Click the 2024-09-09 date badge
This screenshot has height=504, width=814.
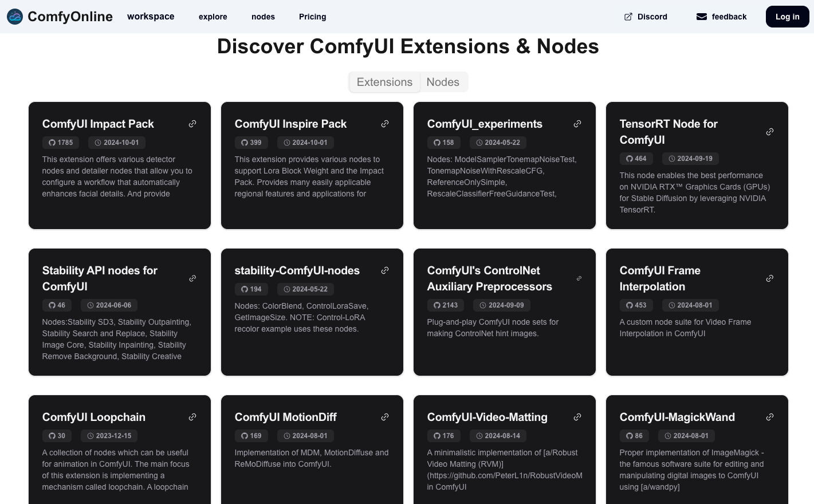[501, 305]
